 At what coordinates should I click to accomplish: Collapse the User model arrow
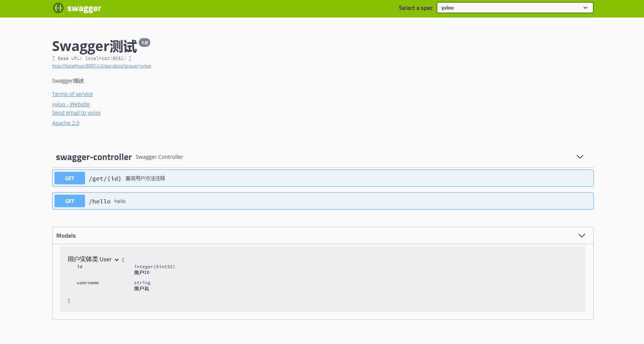click(x=117, y=260)
